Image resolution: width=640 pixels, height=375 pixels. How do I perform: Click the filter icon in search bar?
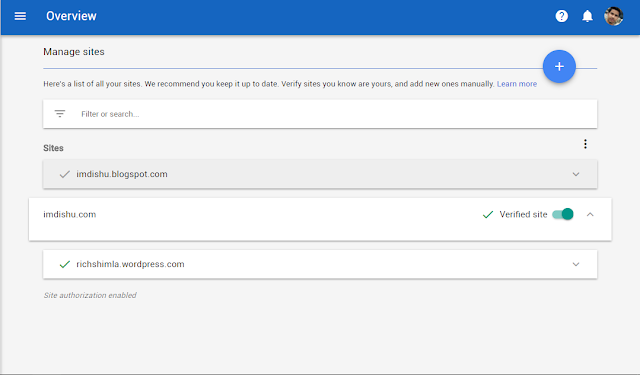[x=60, y=114]
